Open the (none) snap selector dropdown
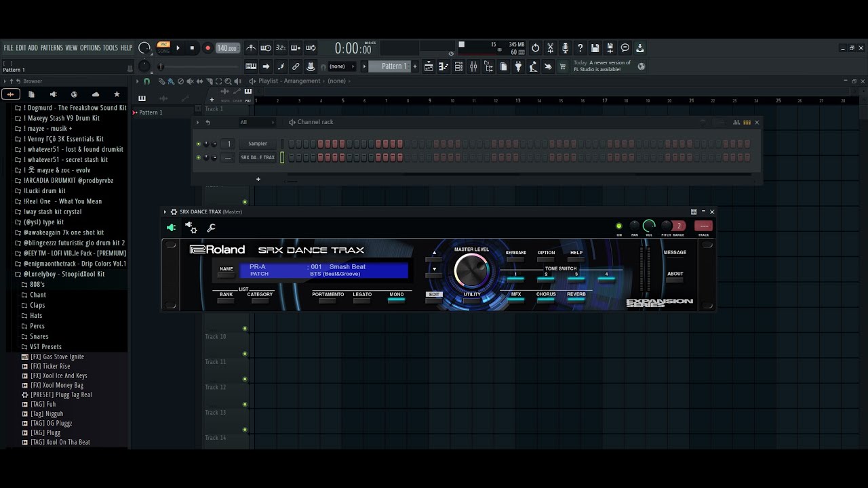 [341, 66]
